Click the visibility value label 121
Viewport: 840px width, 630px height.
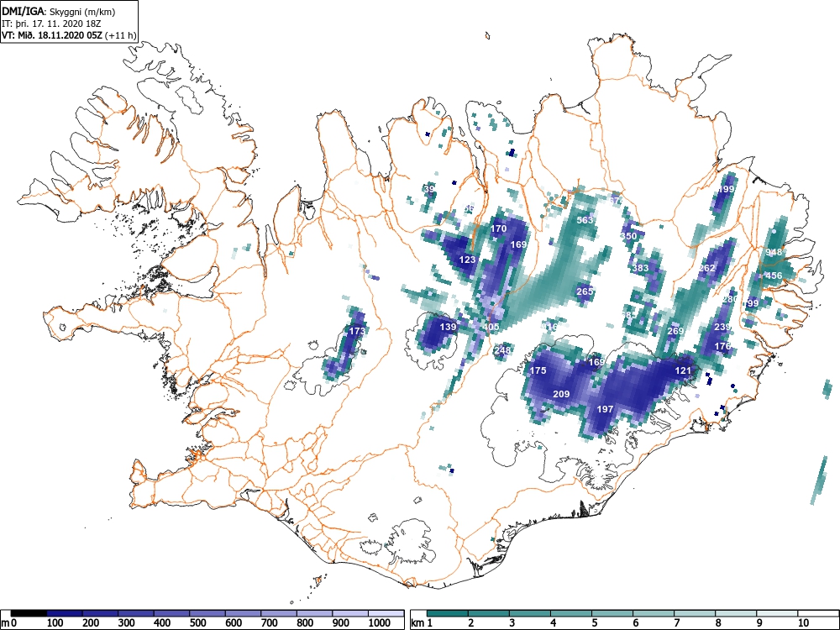click(x=683, y=370)
